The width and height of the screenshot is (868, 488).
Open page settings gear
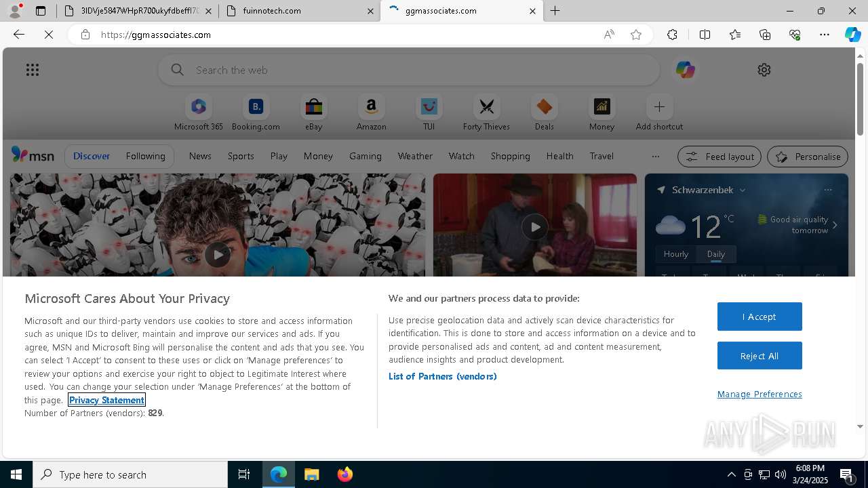(764, 70)
